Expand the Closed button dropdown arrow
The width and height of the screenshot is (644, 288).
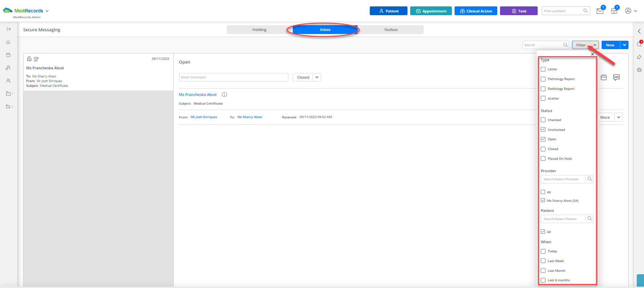pyautogui.click(x=317, y=77)
